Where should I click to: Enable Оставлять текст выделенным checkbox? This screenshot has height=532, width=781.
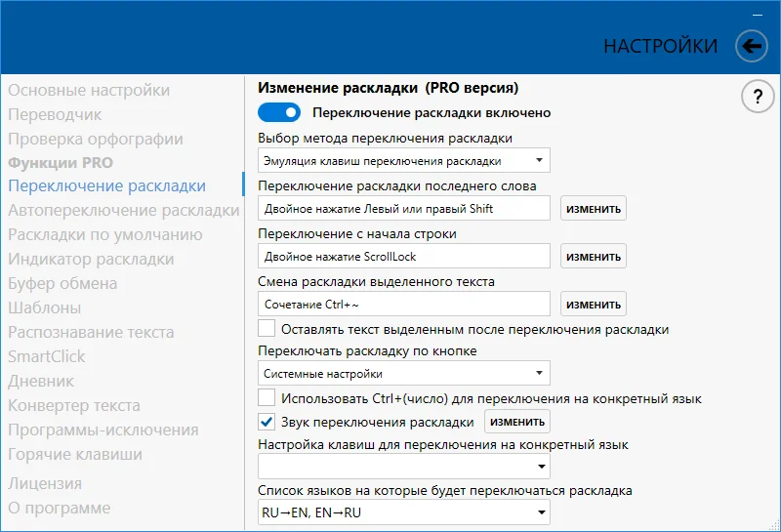click(x=267, y=329)
